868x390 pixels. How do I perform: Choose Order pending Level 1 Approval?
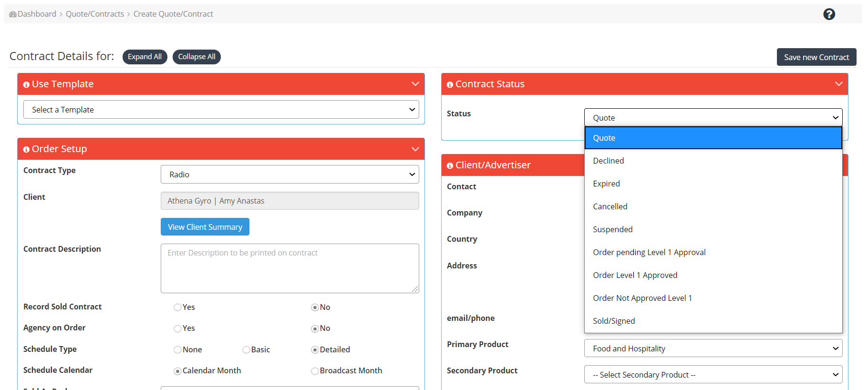[713, 252]
